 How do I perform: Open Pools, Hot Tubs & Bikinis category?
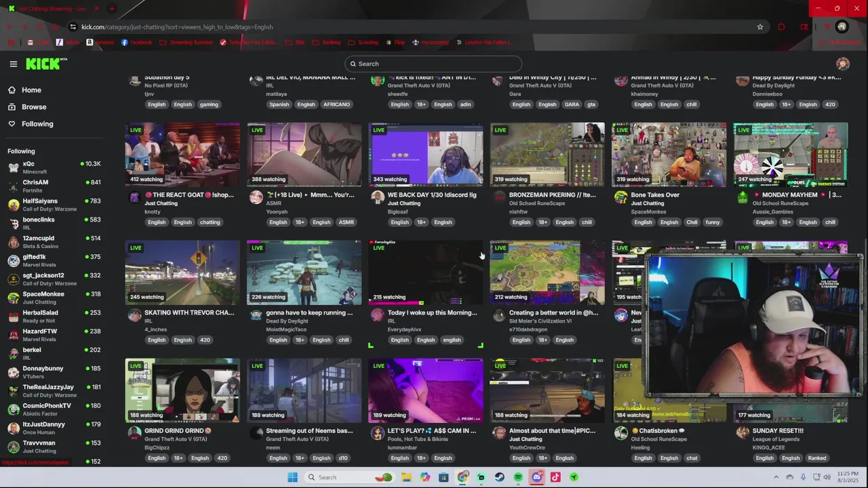click(418, 439)
